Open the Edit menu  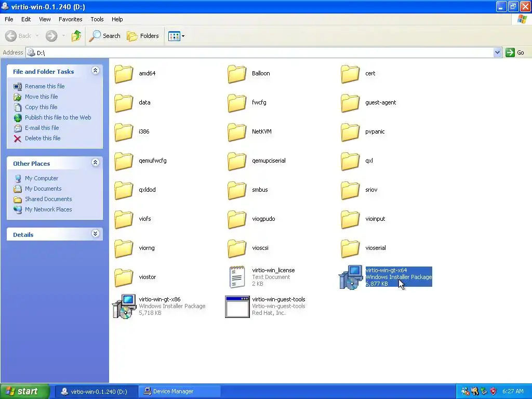click(26, 19)
